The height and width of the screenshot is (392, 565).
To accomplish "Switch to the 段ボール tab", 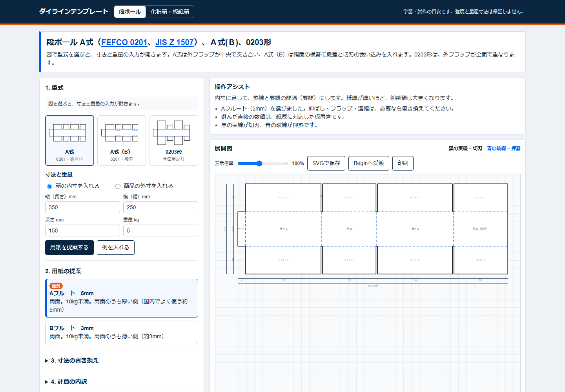I will [x=130, y=12].
